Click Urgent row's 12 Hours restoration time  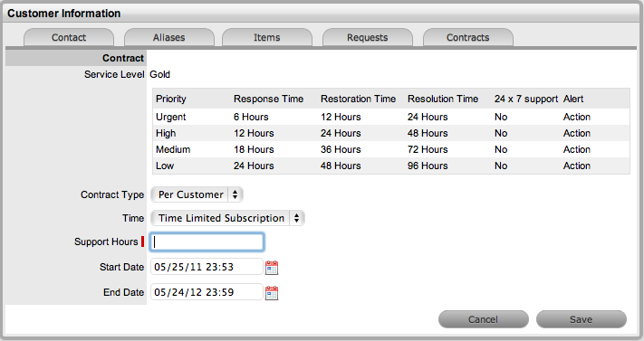341,117
